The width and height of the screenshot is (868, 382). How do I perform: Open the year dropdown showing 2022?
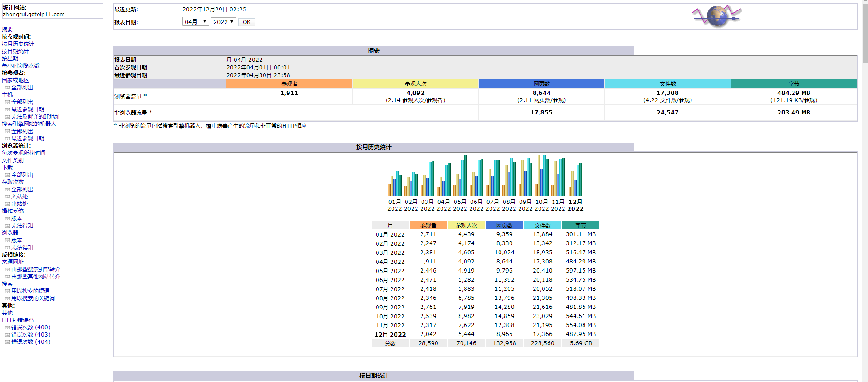click(223, 22)
